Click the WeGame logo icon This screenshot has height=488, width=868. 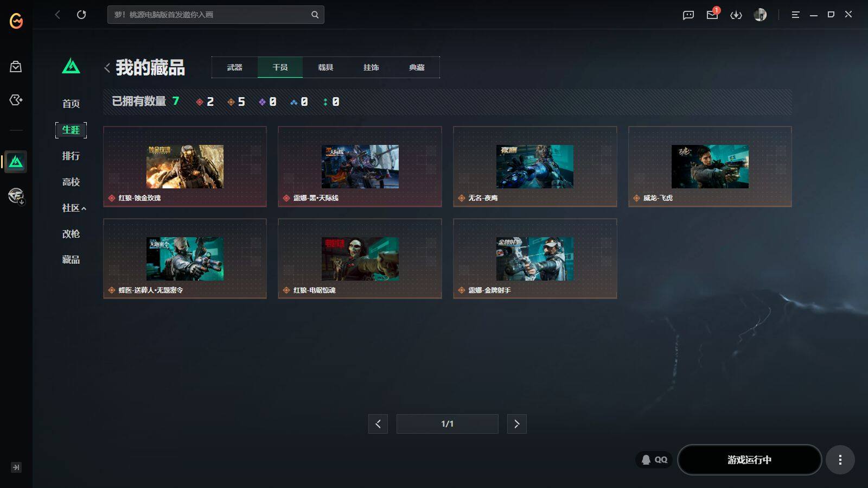[16, 21]
